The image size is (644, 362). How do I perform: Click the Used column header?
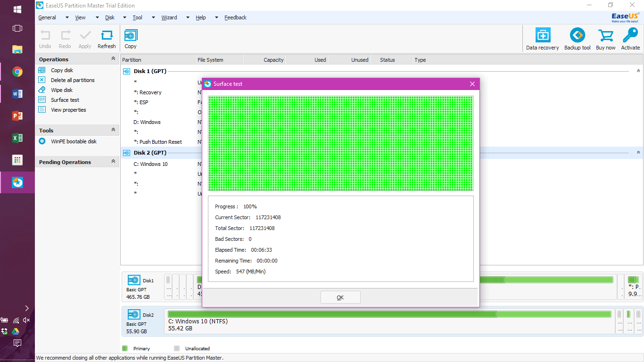(x=306, y=60)
